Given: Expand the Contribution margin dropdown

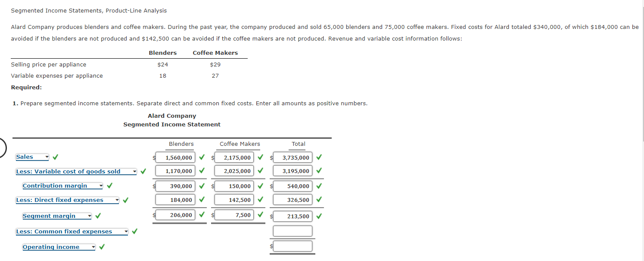Looking at the screenshot, I should point(62,186).
